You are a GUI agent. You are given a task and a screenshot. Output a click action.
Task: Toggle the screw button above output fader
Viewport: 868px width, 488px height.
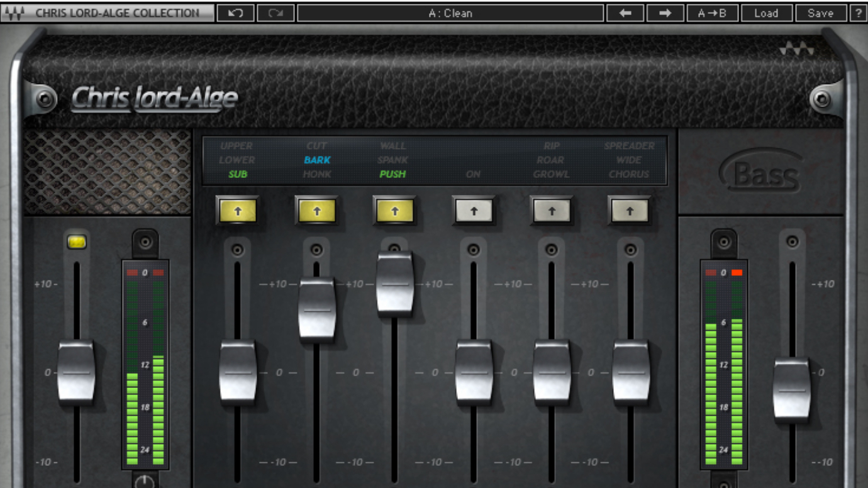coord(792,241)
